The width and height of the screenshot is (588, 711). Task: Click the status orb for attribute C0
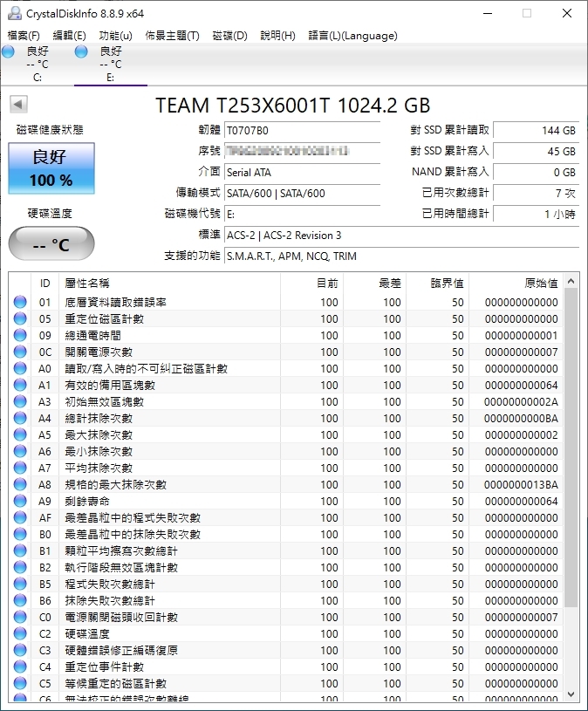click(x=20, y=617)
